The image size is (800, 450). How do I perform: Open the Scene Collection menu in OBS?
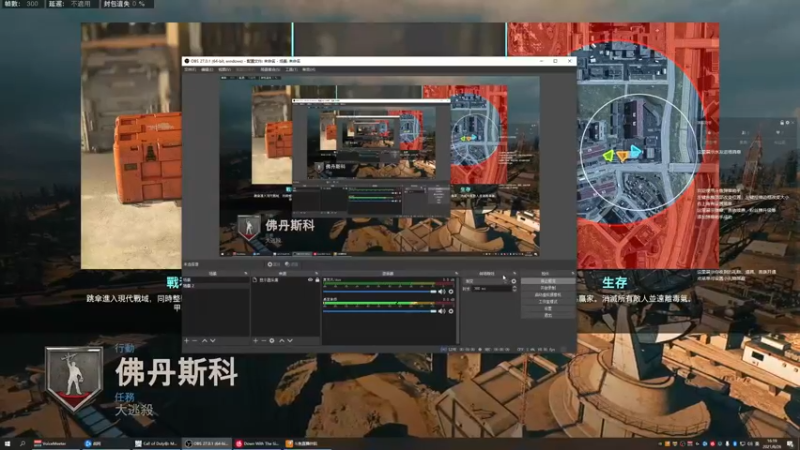[x=270, y=69]
